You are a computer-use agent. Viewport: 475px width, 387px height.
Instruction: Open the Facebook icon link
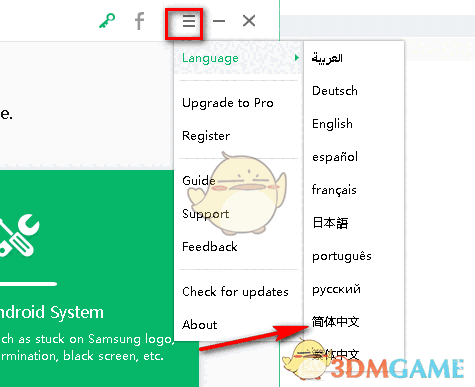pos(140,21)
